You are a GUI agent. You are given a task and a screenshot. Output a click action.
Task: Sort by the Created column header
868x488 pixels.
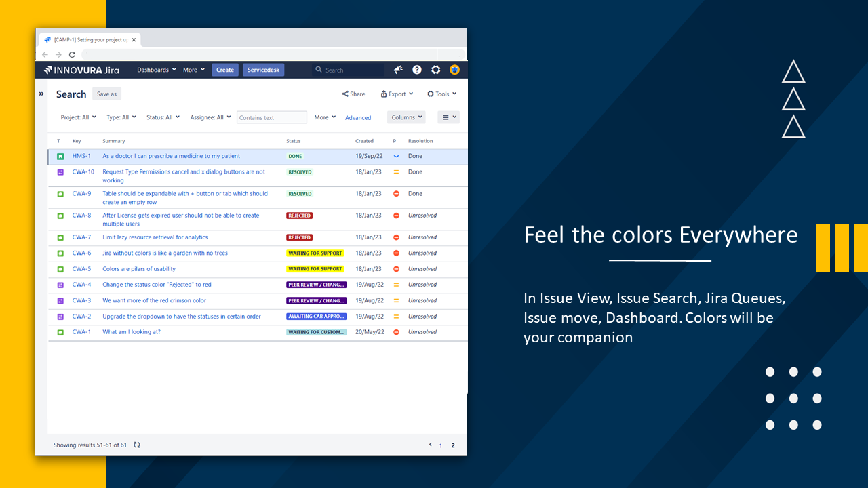[364, 141]
